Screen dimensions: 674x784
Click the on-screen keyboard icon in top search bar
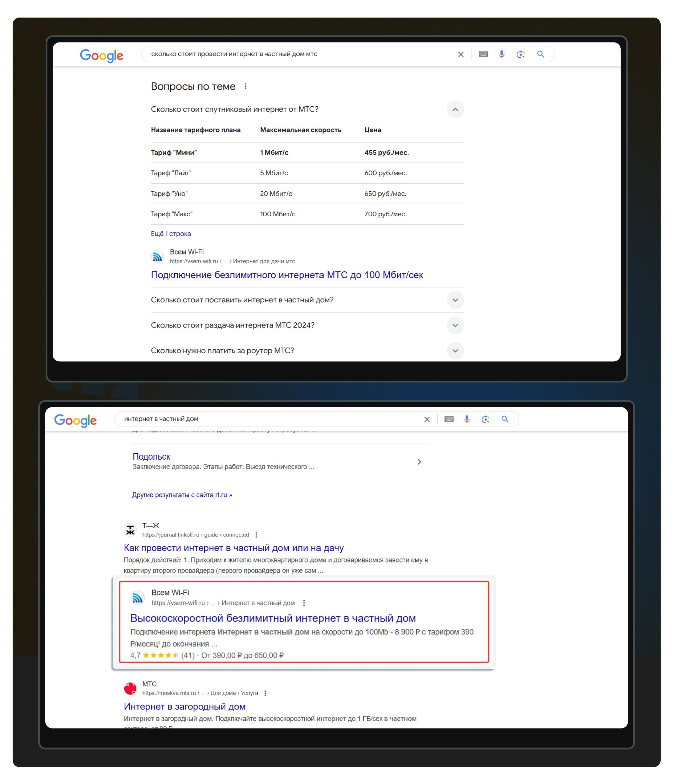[483, 54]
